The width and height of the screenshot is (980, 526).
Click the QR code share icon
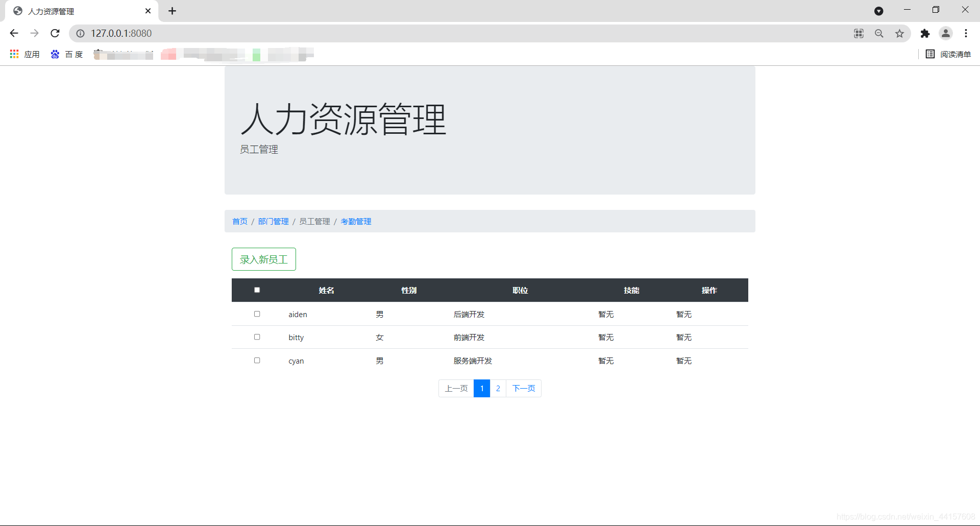click(859, 33)
